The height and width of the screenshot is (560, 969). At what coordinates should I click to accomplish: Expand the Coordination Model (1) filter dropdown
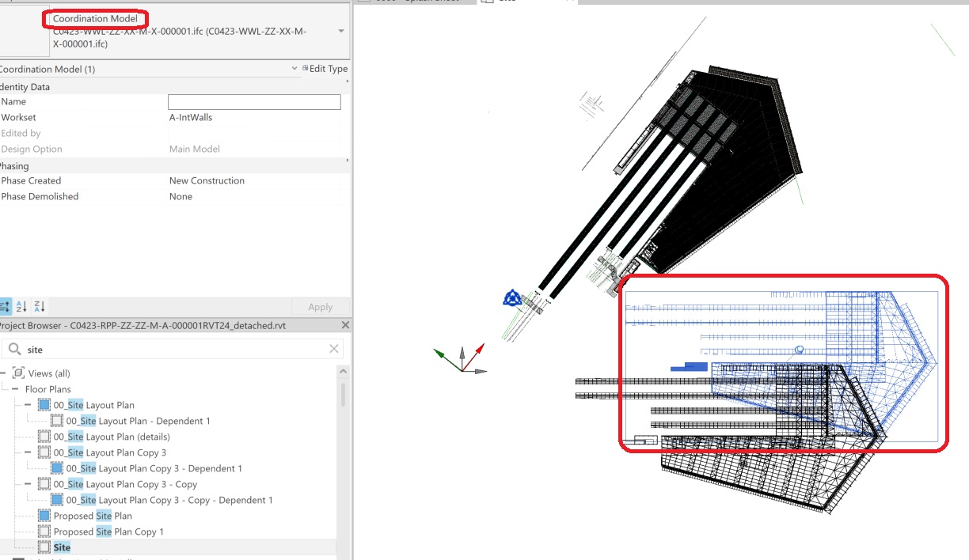pyautogui.click(x=294, y=69)
